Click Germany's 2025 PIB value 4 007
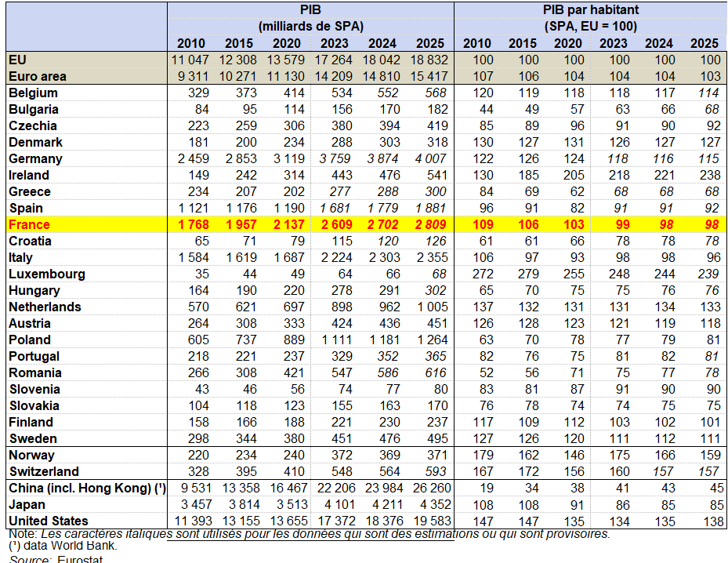Viewport: 728px width, 563px height. point(430,159)
